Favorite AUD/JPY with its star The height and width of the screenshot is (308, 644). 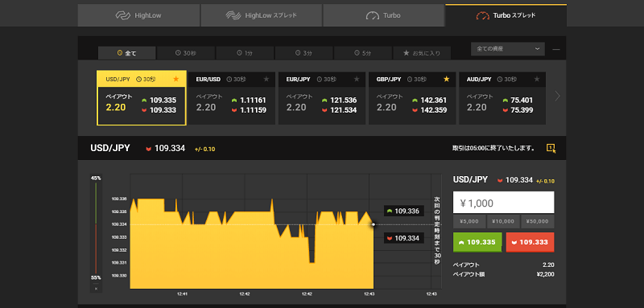[x=537, y=79]
